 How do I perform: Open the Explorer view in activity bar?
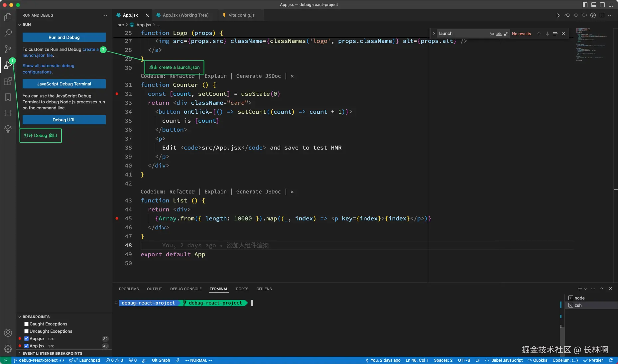pos(8,17)
